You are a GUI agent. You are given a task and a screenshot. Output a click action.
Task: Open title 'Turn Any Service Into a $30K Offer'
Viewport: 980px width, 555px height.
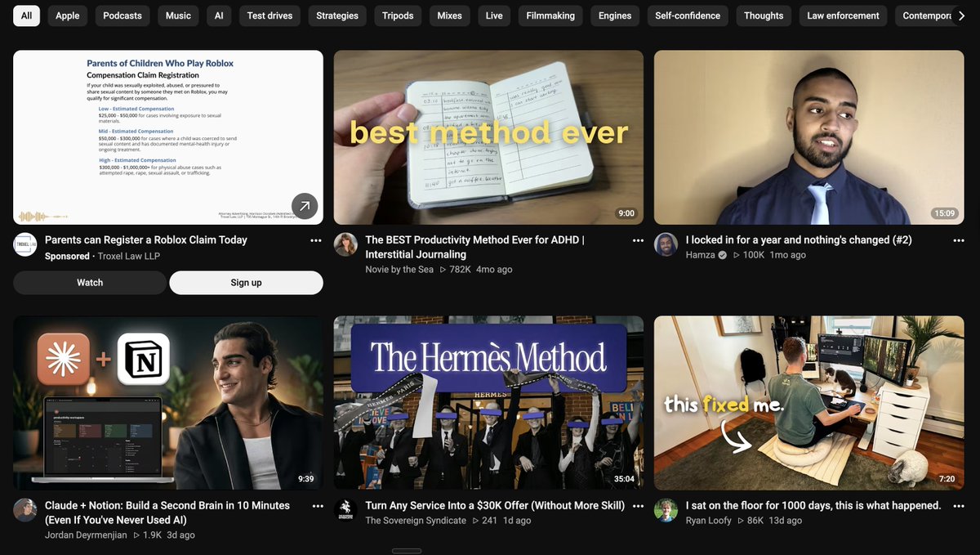point(495,506)
